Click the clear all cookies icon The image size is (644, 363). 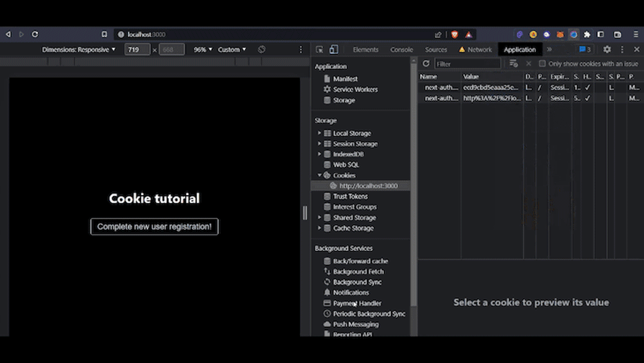point(513,64)
